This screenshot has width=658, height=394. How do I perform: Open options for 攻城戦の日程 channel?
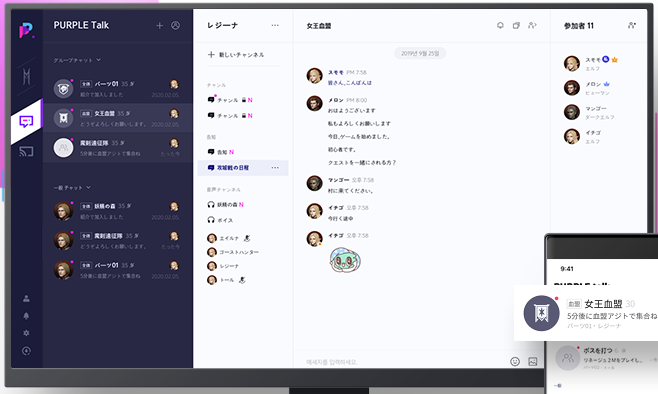(x=275, y=168)
